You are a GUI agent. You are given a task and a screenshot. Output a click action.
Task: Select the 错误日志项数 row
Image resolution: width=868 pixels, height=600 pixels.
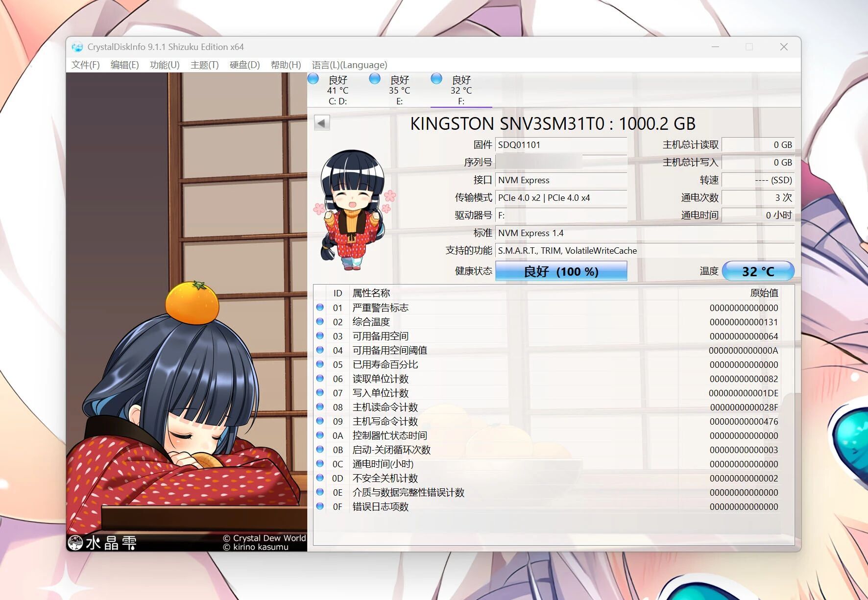pos(547,506)
